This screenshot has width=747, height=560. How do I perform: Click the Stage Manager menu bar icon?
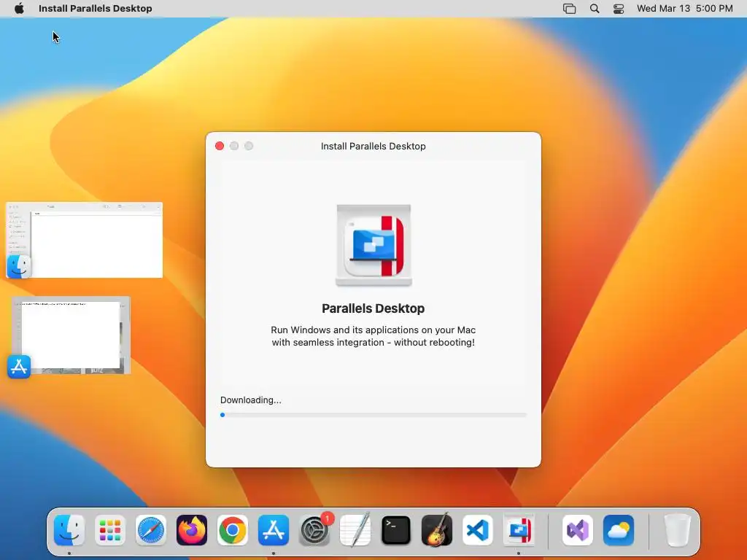[569, 9]
